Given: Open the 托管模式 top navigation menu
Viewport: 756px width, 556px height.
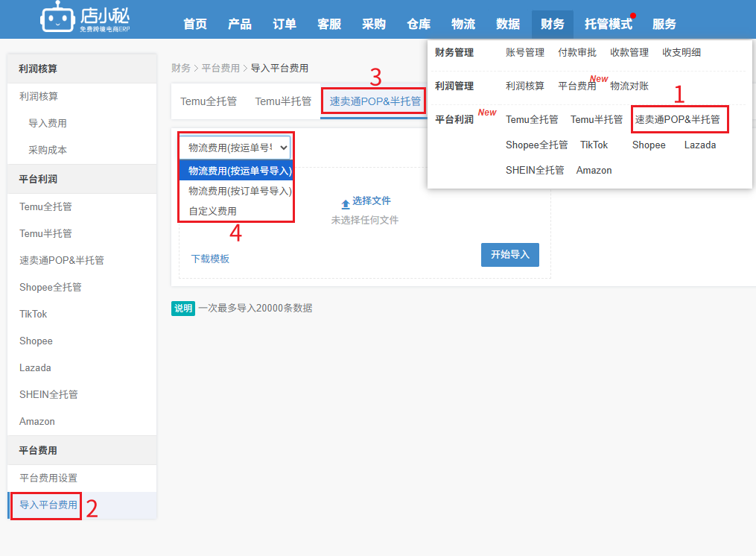Looking at the screenshot, I should click(609, 24).
